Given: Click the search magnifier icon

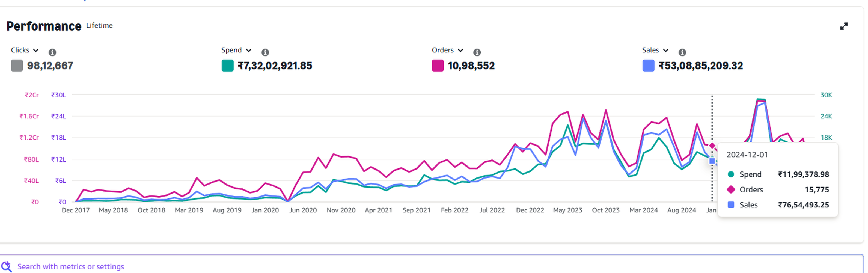Looking at the screenshot, I should click(6, 266).
